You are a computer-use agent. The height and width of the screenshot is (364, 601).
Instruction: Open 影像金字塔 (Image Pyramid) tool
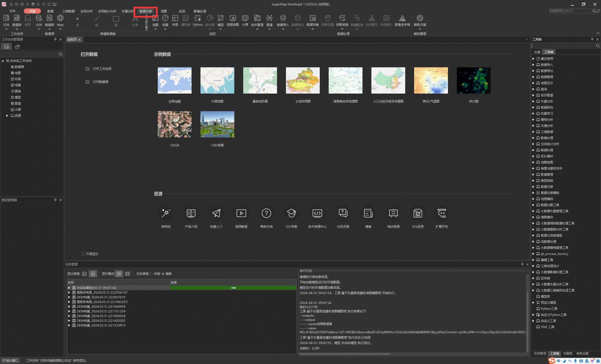pos(402,21)
